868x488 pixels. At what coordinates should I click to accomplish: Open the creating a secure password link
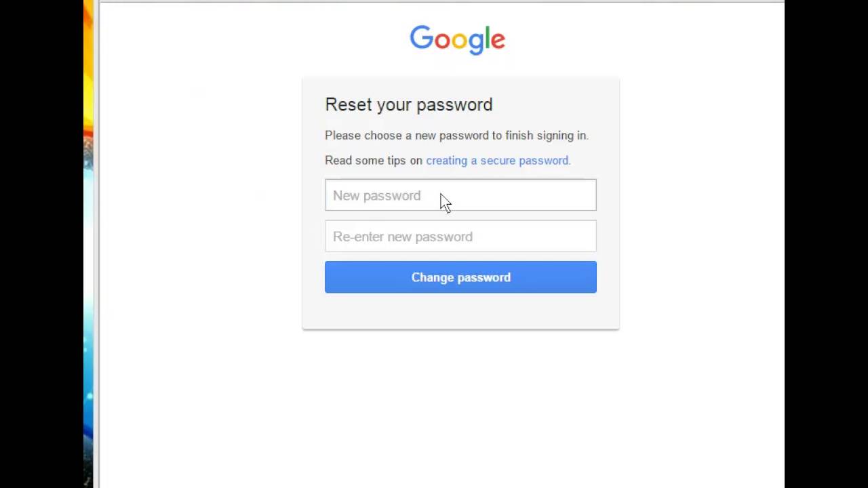tap(498, 161)
